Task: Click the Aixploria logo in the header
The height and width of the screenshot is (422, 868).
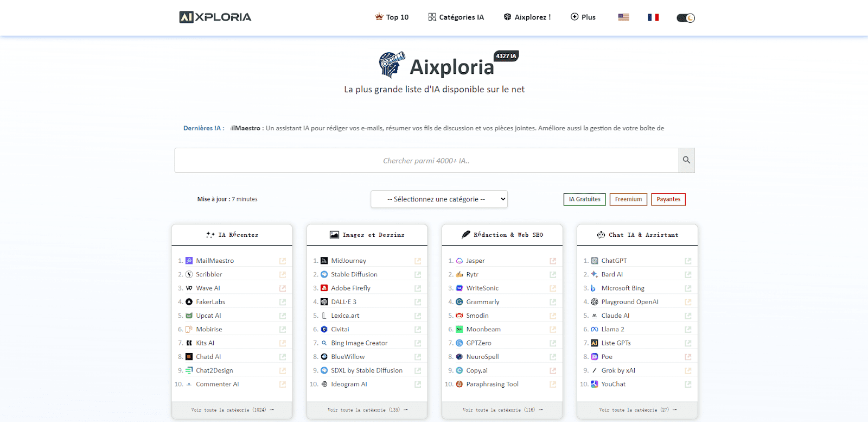Action: point(215,17)
